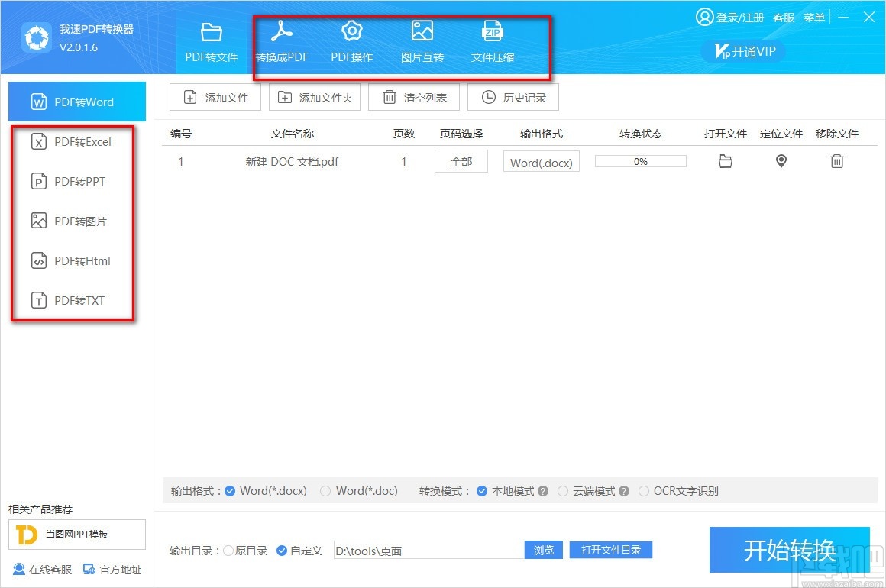Open the 全部 page selection dropdown

461,161
